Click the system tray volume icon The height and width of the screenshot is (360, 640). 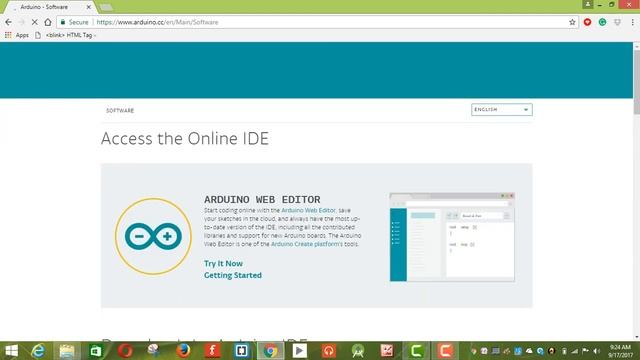pyautogui.click(x=597, y=351)
